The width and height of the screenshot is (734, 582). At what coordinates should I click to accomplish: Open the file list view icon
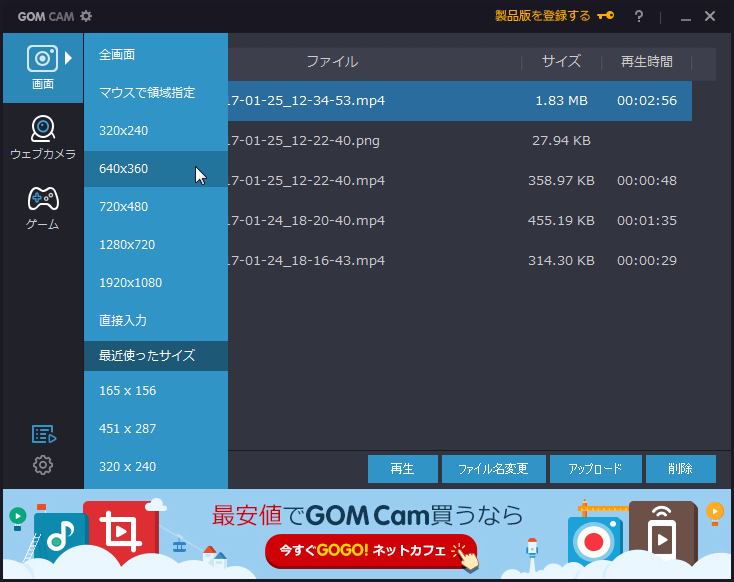[x=44, y=434]
